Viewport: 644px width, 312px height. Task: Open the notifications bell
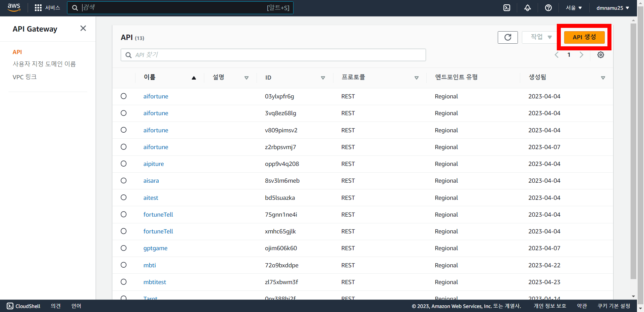click(x=528, y=8)
